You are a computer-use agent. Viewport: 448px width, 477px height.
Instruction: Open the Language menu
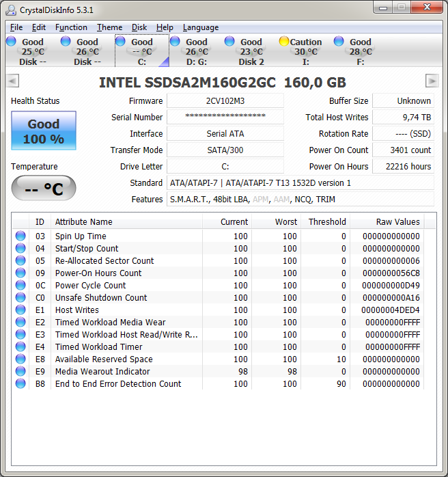click(x=201, y=27)
